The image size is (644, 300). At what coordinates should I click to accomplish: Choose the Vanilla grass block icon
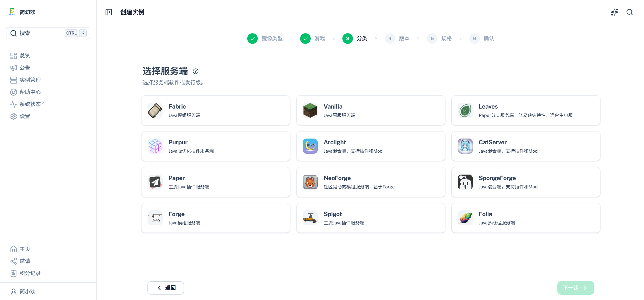point(310,110)
